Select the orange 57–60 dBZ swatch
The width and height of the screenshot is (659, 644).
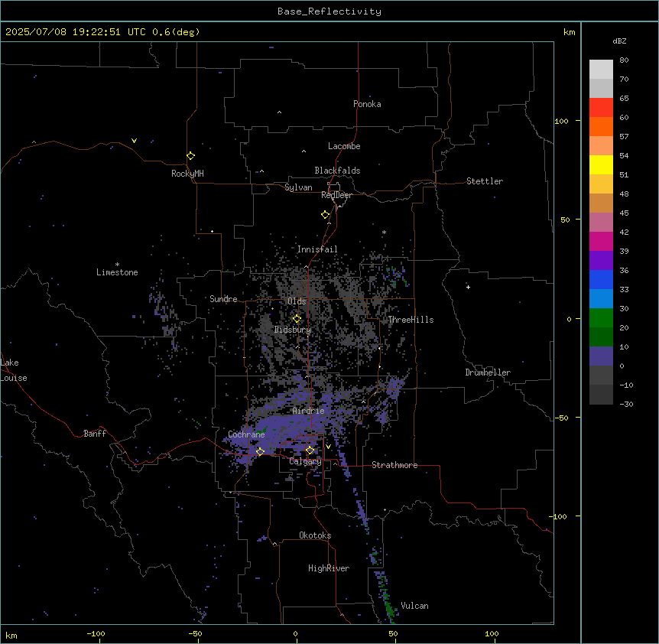(x=601, y=126)
